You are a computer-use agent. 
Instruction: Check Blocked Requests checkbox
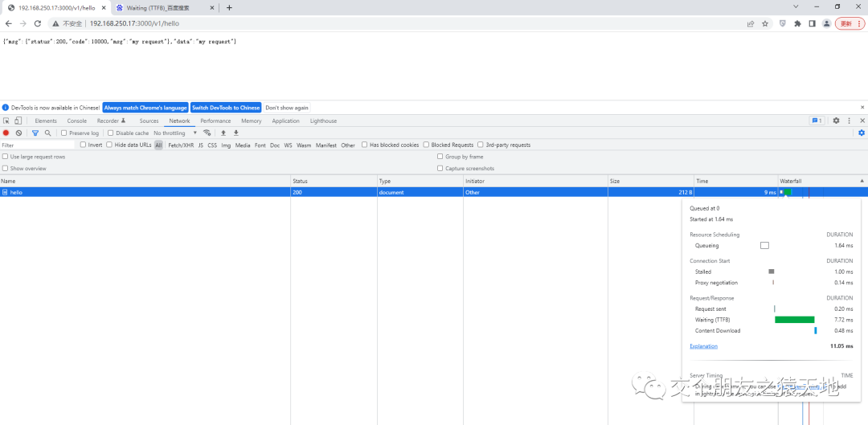426,145
